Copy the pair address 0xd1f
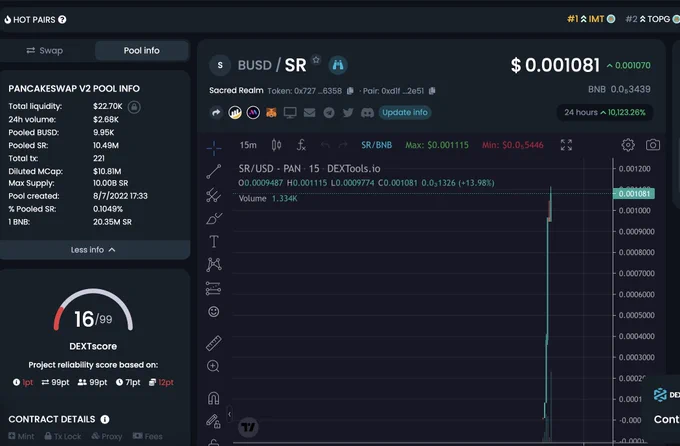Viewport: 680px width, 446px height. click(432, 91)
